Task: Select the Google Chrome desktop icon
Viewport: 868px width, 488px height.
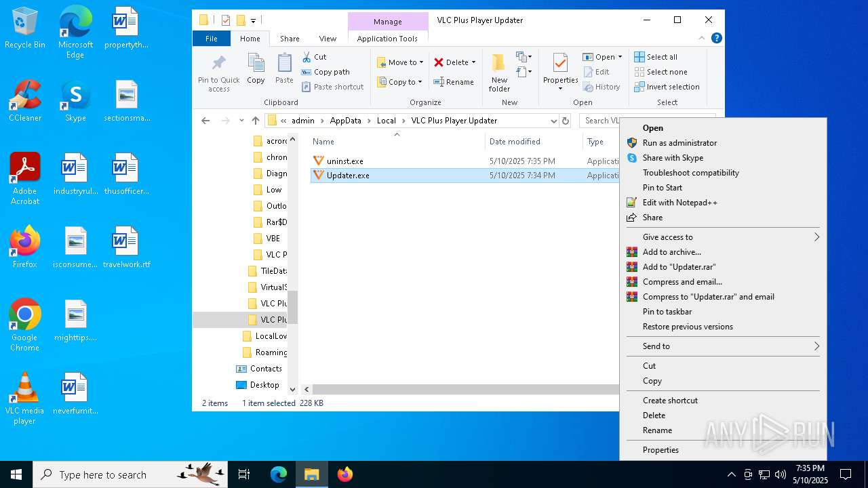Action: coord(25,326)
